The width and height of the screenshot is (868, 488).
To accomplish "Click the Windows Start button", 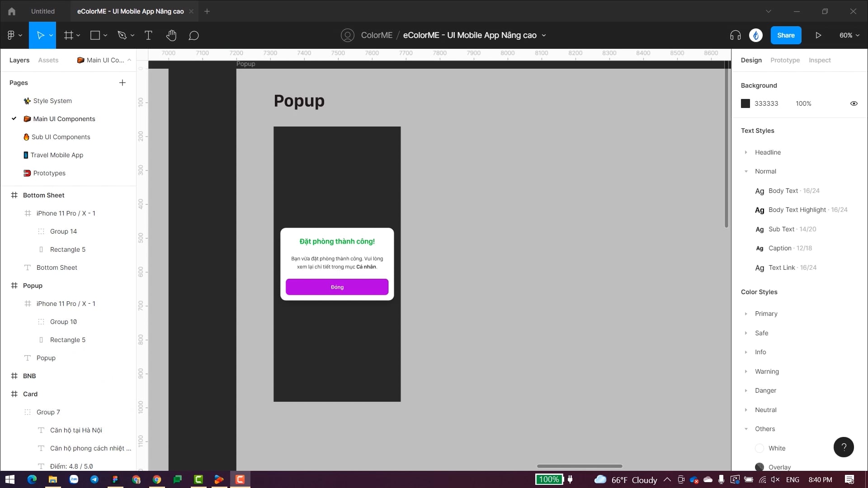I will pyautogui.click(x=10, y=479).
